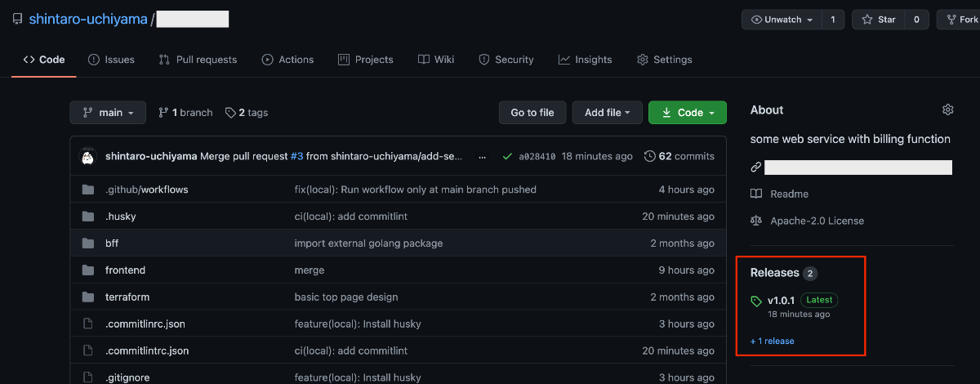View the 1 branch link
The image size is (980, 384).
pyautogui.click(x=185, y=113)
